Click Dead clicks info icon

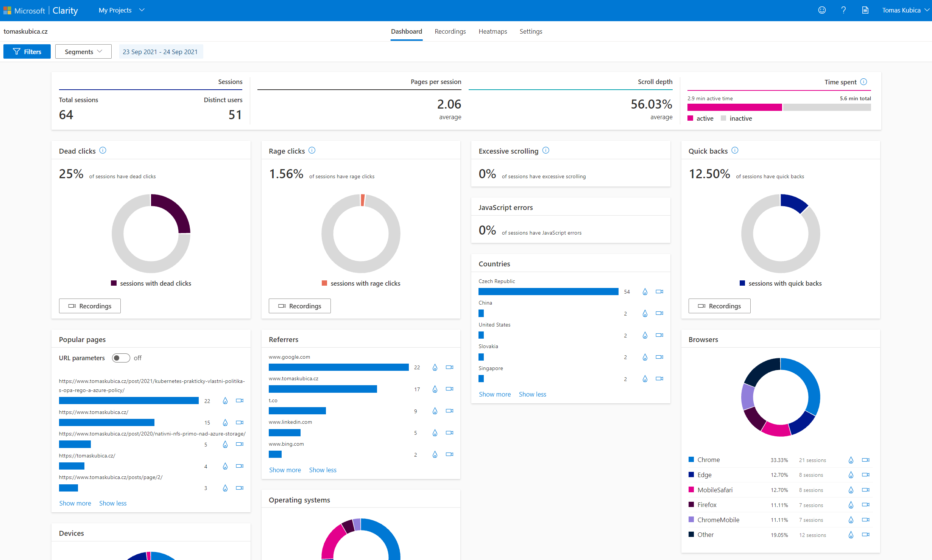[x=103, y=151]
